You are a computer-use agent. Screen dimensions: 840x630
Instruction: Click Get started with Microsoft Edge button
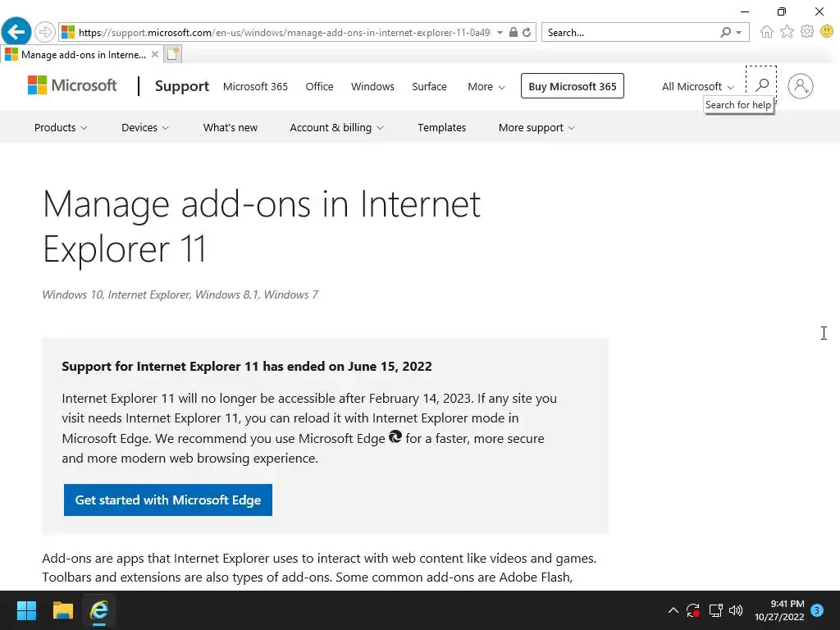tap(168, 500)
